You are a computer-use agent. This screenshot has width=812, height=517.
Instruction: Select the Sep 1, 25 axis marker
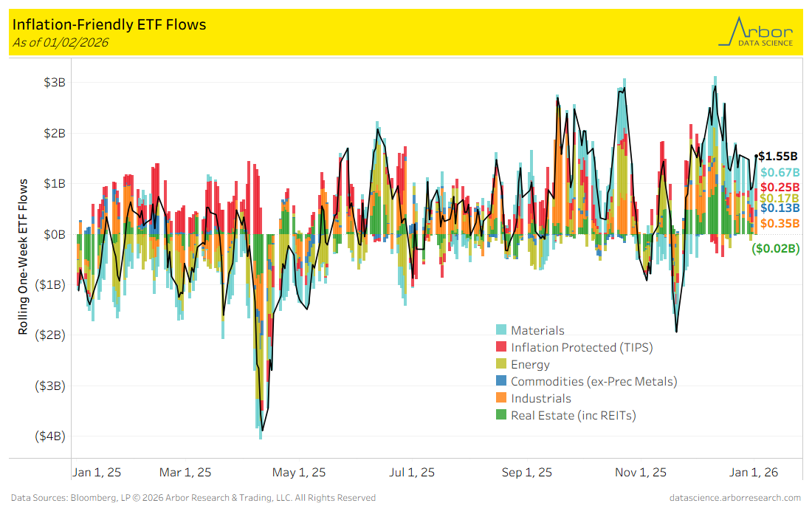pyautogui.click(x=528, y=473)
